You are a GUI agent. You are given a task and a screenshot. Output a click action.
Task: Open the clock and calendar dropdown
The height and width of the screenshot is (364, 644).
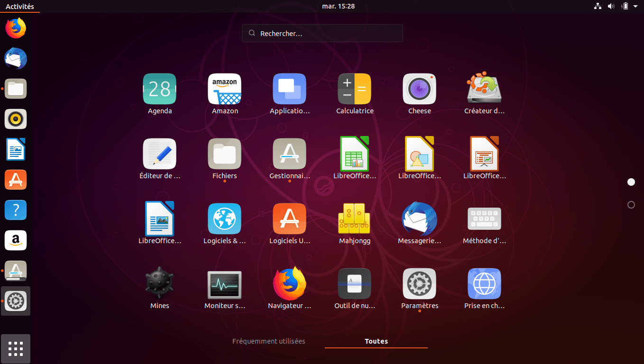click(x=338, y=6)
